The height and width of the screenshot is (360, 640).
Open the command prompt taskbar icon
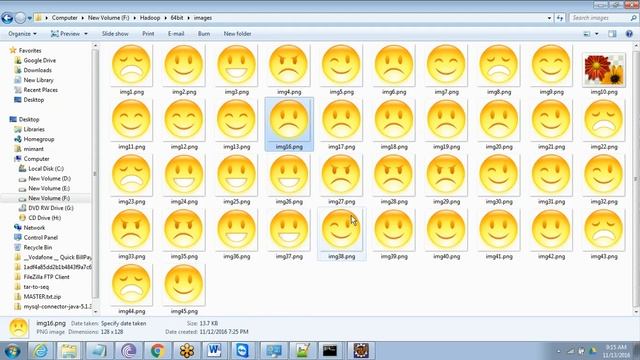pyautogui.click(x=329, y=351)
